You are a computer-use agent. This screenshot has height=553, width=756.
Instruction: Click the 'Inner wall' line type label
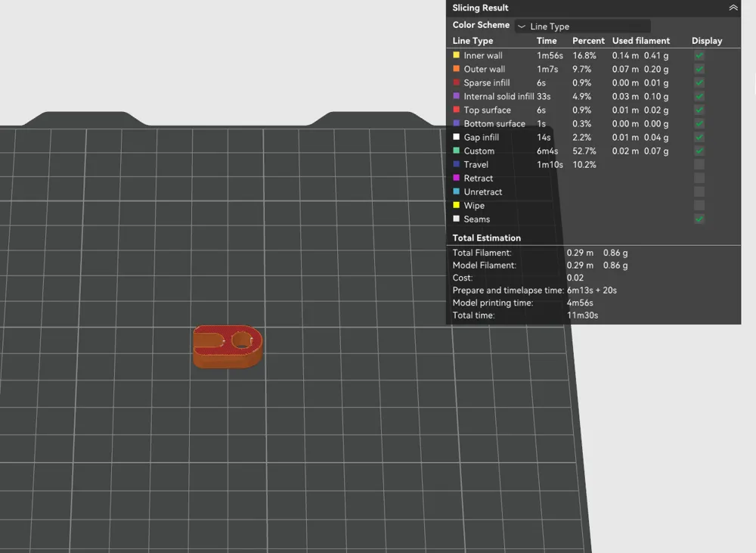pyautogui.click(x=483, y=55)
